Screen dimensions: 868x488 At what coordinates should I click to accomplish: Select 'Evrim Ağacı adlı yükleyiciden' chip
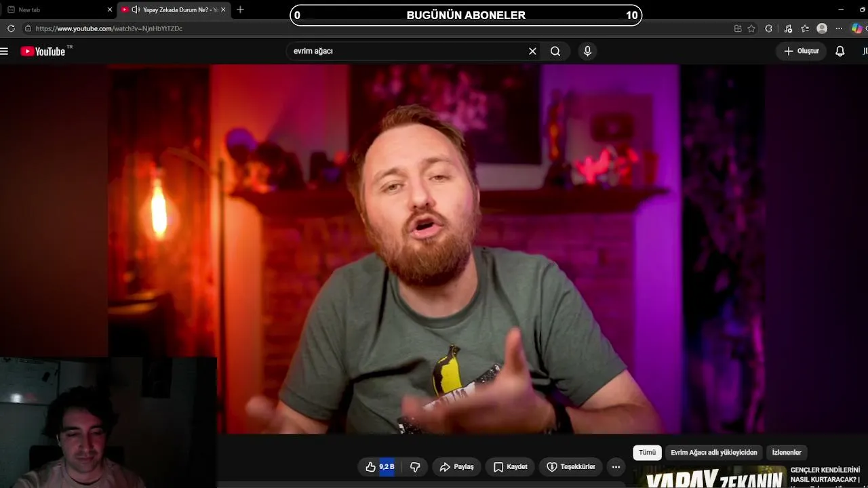[x=713, y=453]
